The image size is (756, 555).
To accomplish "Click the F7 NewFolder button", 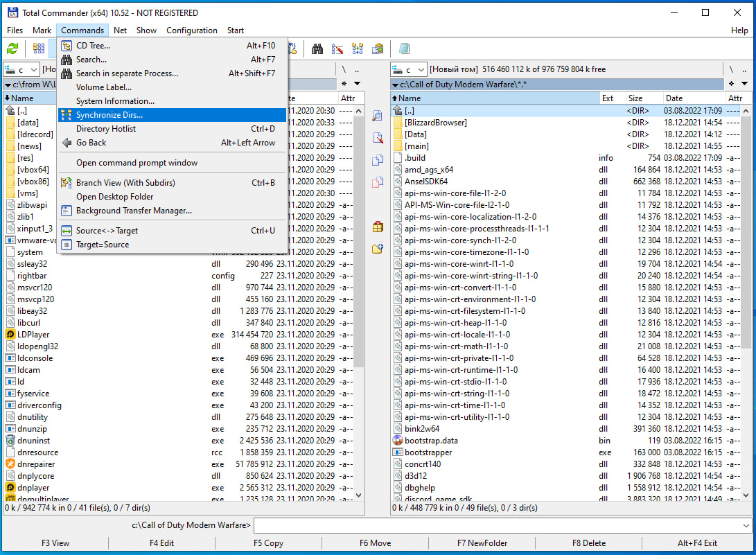I will coord(482,543).
